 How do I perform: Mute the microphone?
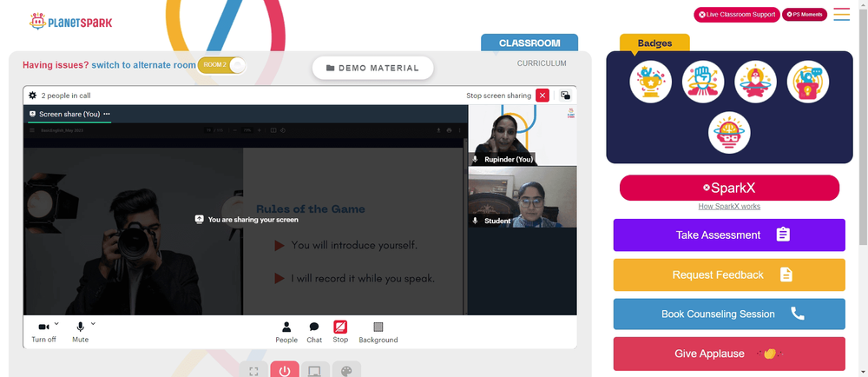(80, 332)
